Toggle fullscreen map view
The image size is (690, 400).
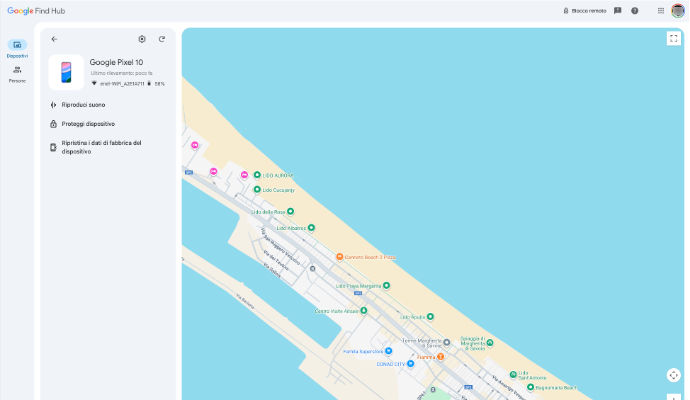coord(673,38)
